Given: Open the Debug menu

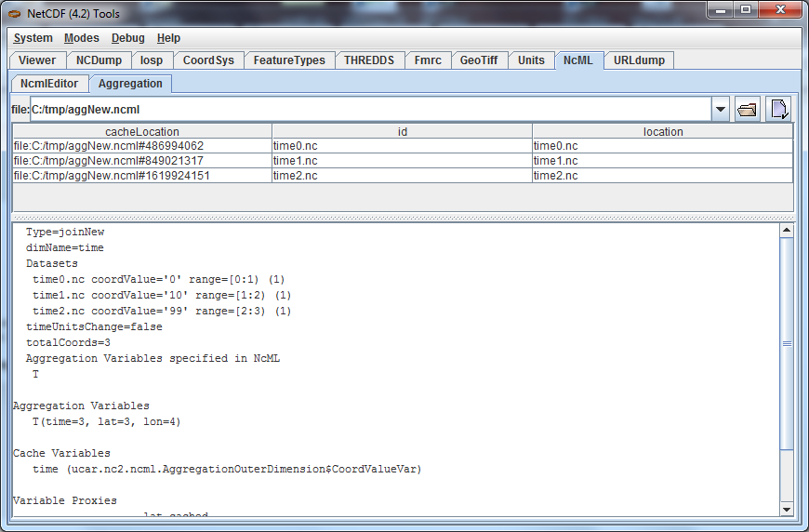Looking at the screenshot, I should click(x=127, y=38).
